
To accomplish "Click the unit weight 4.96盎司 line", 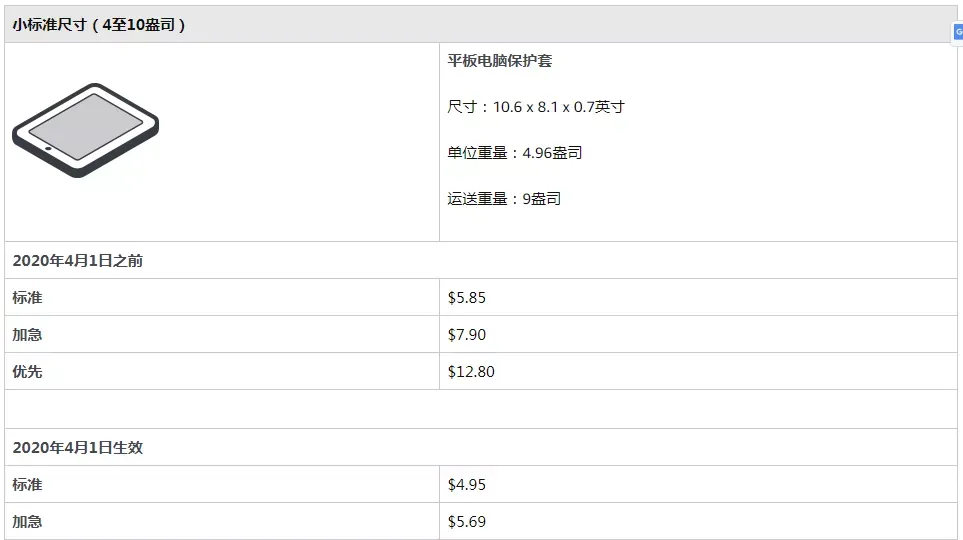I will pos(515,153).
